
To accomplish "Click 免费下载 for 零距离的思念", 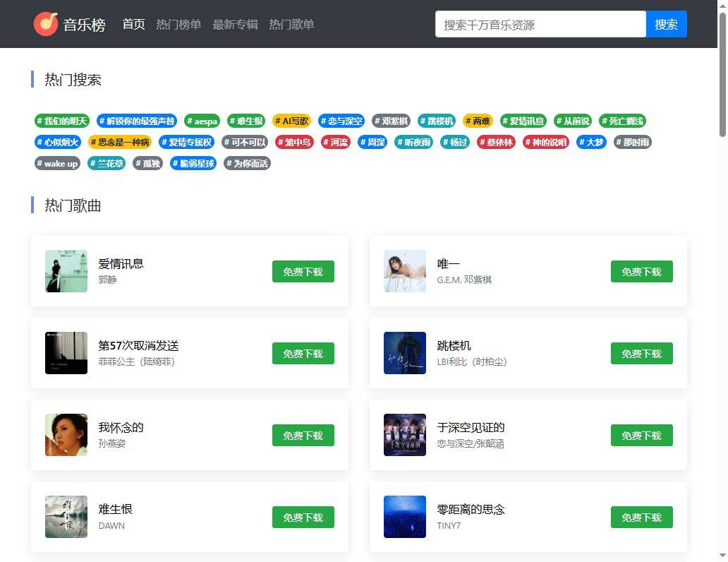I will pyautogui.click(x=641, y=517).
